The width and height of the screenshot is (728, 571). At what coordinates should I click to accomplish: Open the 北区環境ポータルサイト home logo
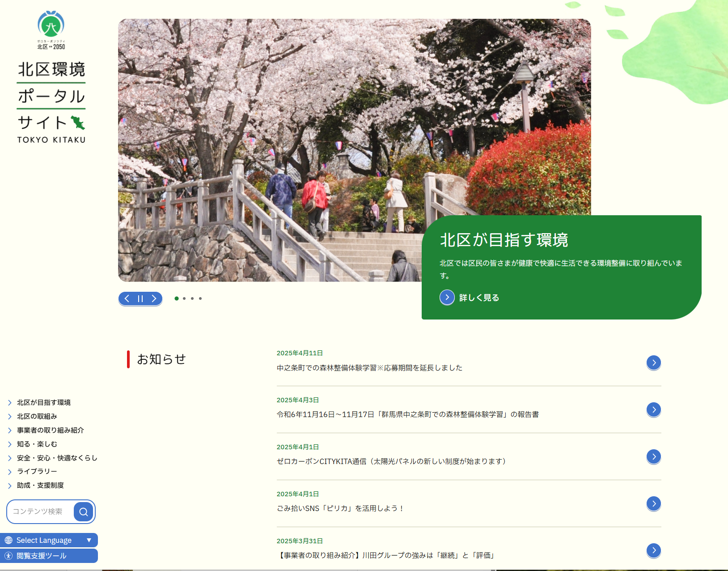tap(51, 102)
